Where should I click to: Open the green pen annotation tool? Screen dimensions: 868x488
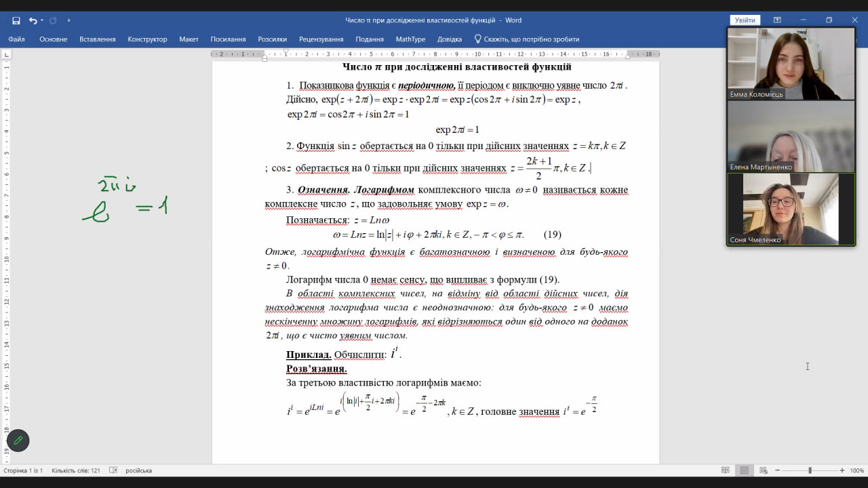[18, 441]
